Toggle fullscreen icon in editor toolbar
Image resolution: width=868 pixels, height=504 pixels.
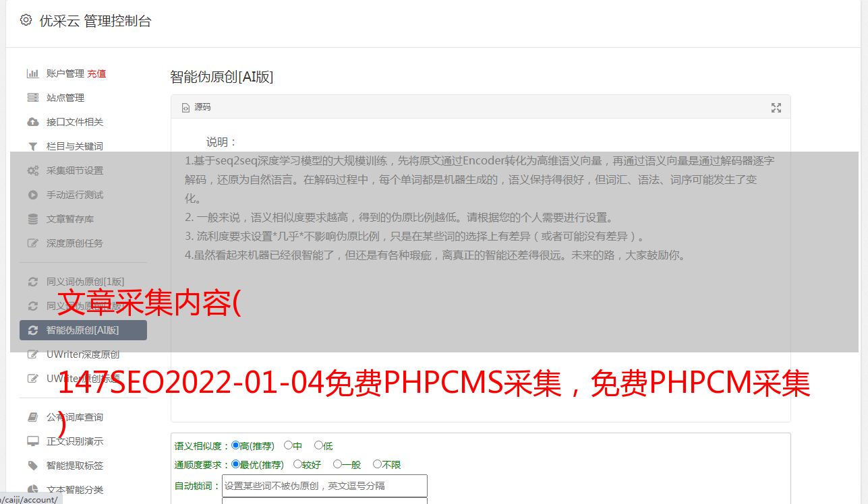click(776, 108)
